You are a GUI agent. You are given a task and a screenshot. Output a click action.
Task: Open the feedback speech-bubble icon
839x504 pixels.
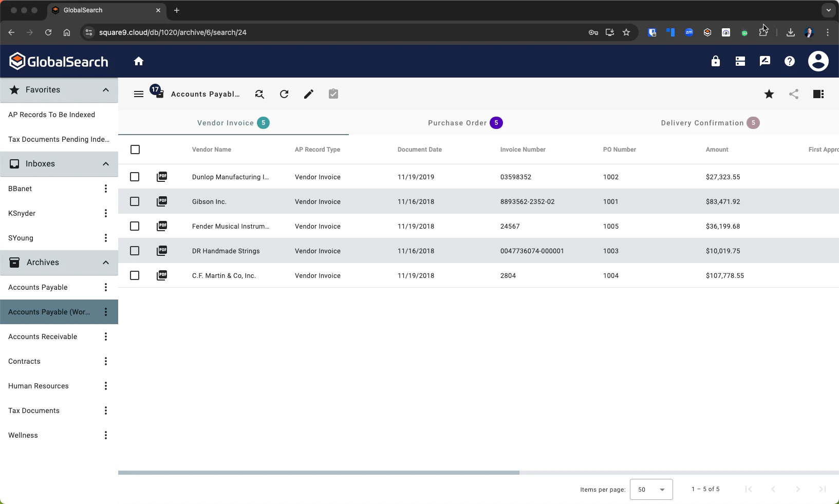pyautogui.click(x=765, y=61)
